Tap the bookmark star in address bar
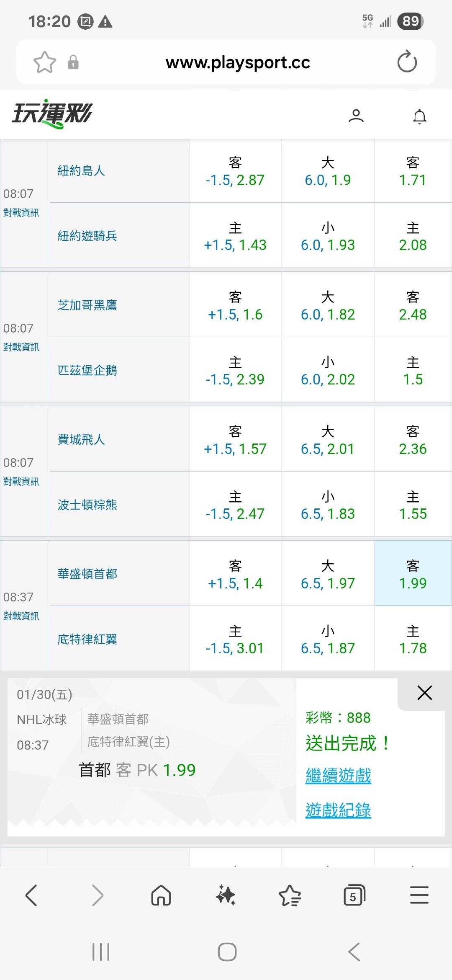The width and height of the screenshot is (452, 980). pyautogui.click(x=45, y=62)
